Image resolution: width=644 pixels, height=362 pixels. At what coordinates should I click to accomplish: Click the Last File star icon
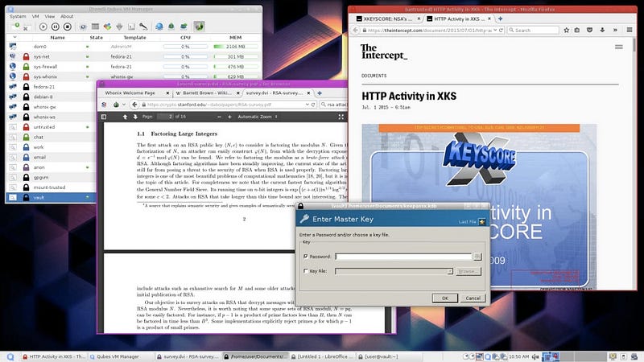tap(481, 222)
